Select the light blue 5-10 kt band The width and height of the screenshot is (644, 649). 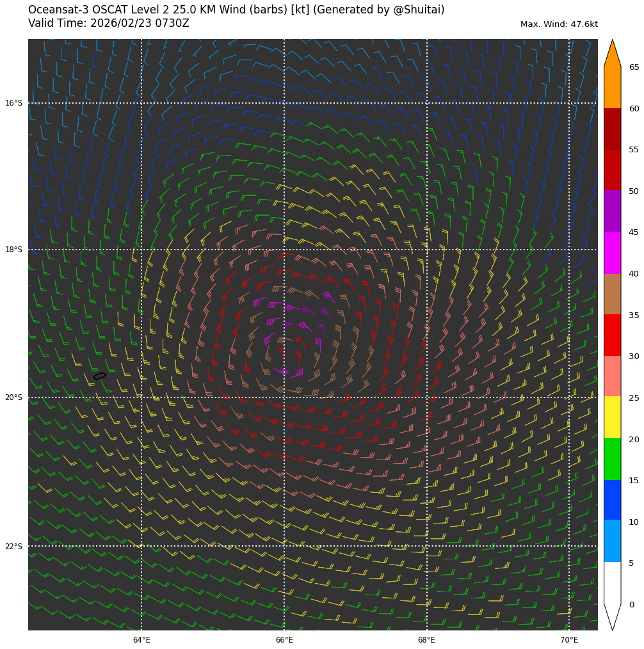coord(612,541)
